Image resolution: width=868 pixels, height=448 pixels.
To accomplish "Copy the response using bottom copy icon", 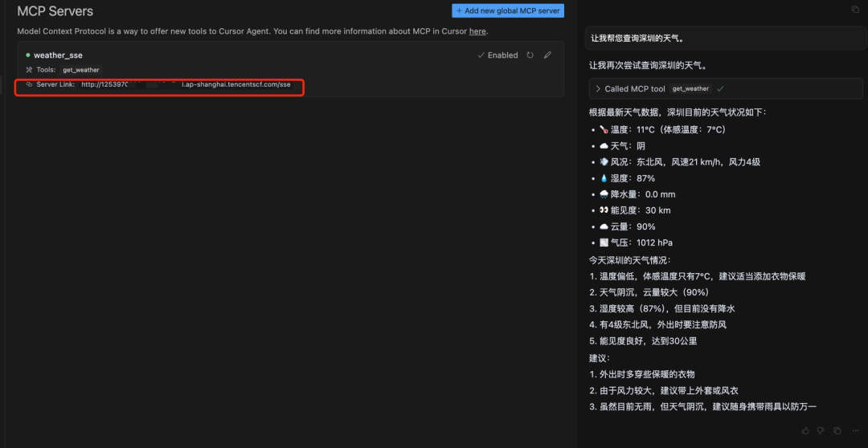I will coord(837,430).
